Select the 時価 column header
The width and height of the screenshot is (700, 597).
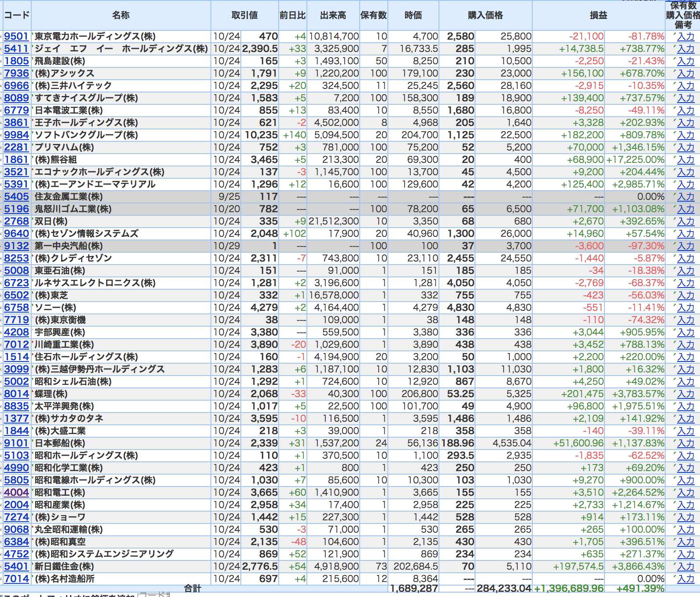tap(413, 15)
